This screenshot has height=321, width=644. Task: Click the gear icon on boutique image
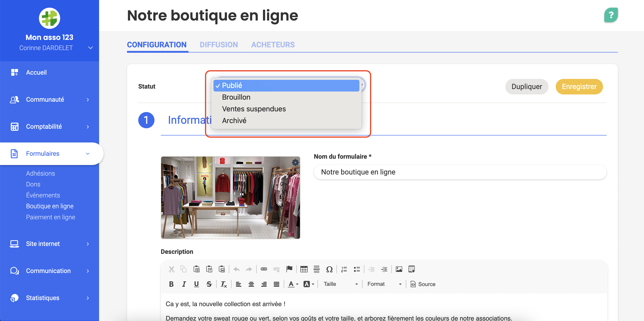pos(295,162)
